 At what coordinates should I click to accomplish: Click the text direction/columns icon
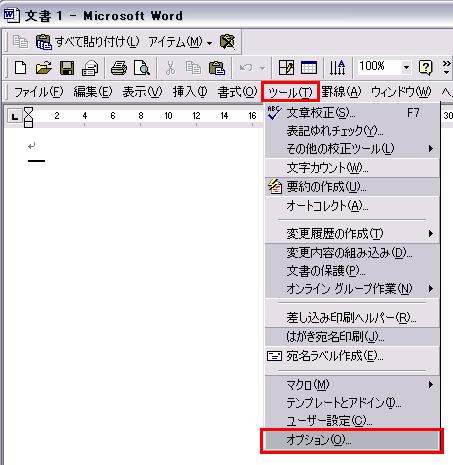(337, 68)
